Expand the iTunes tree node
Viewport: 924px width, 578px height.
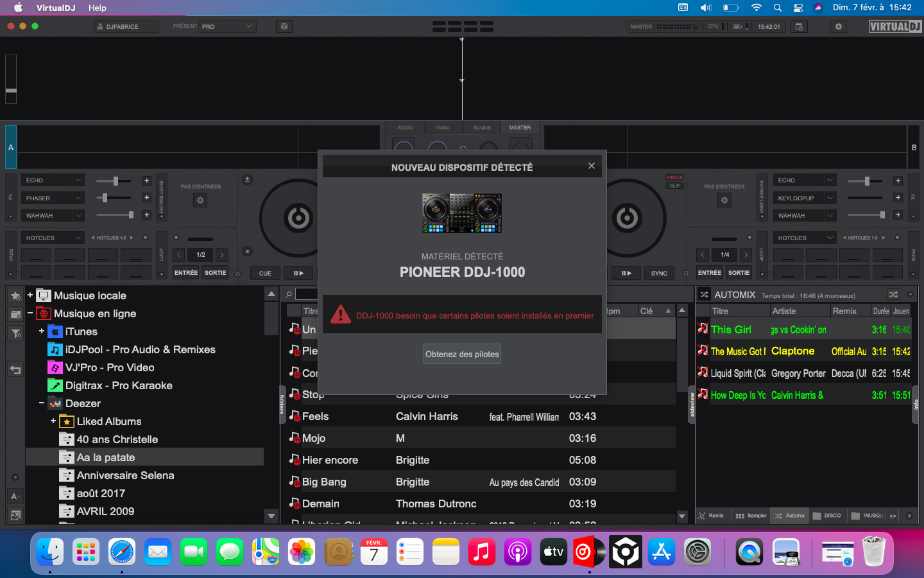(41, 331)
